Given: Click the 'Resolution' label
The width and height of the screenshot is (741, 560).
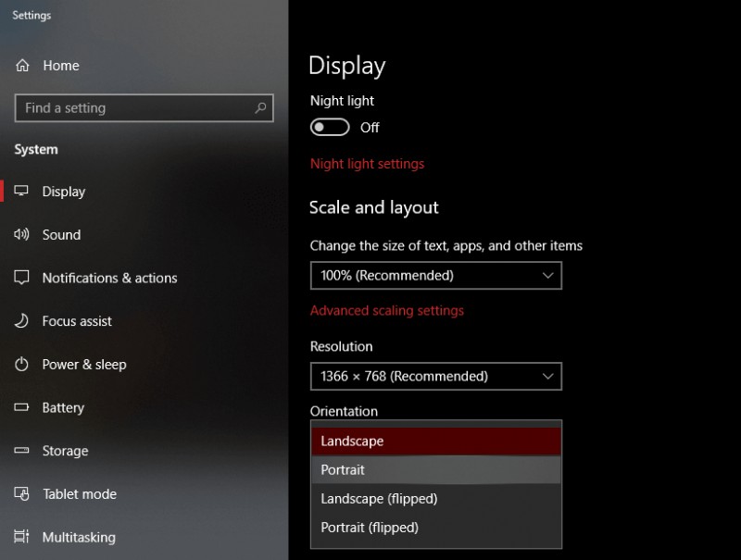Looking at the screenshot, I should tap(341, 346).
